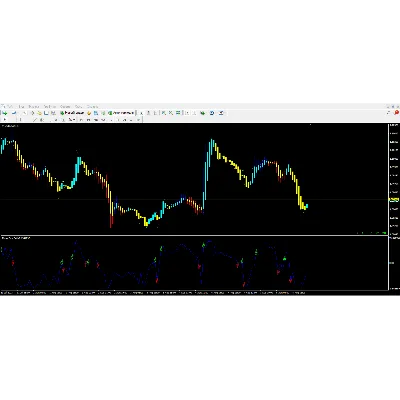Switch to bar chart display icon
The height and width of the screenshot is (400, 400).
pos(141,113)
